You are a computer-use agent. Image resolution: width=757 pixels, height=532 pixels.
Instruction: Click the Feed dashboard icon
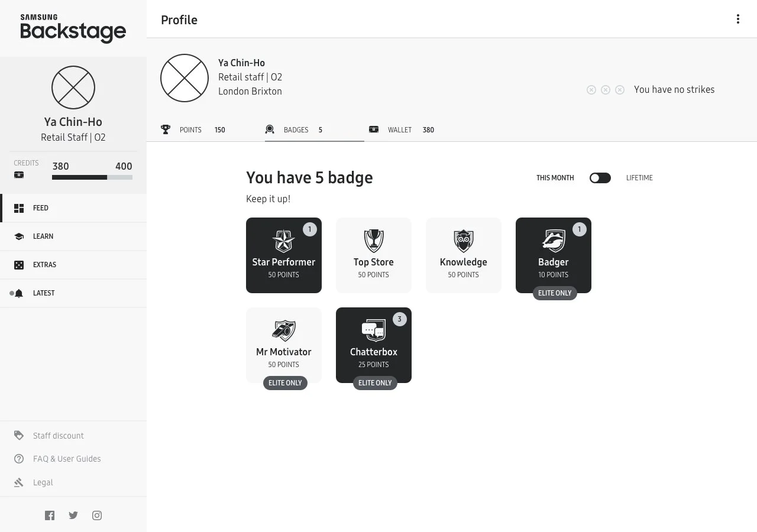19,208
